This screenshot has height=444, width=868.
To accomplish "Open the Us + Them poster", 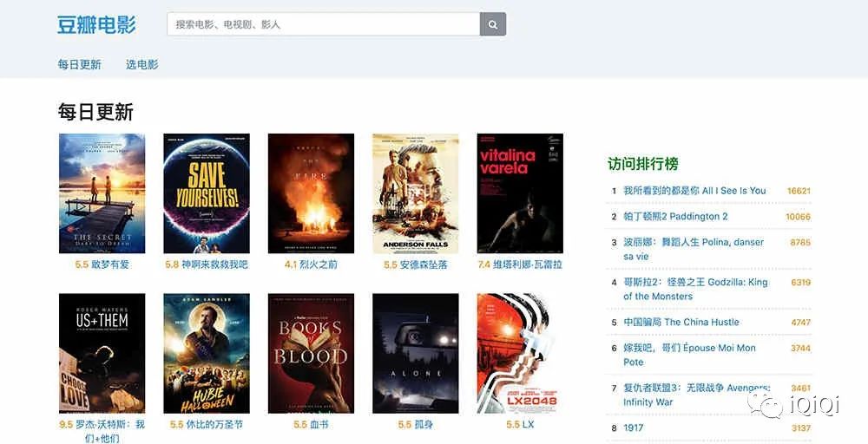I will (x=102, y=353).
